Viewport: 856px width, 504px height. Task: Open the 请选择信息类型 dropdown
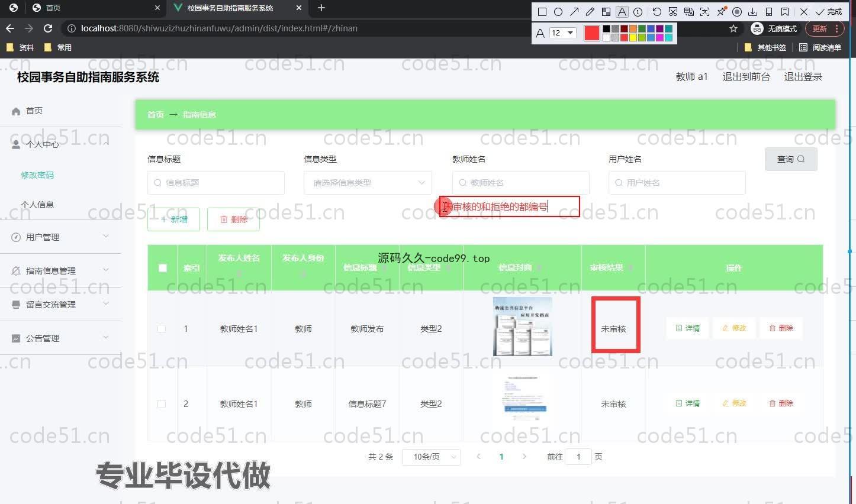click(368, 183)
